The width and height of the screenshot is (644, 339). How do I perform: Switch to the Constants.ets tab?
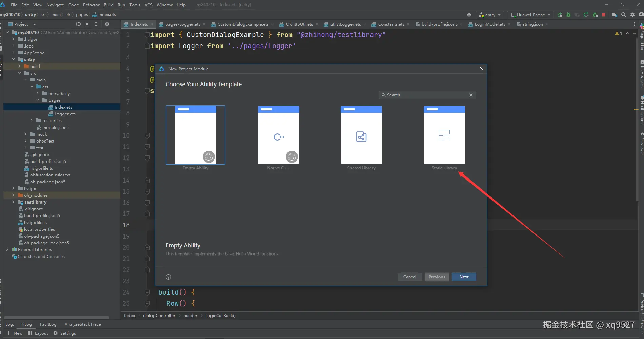(x=391, y=24)
